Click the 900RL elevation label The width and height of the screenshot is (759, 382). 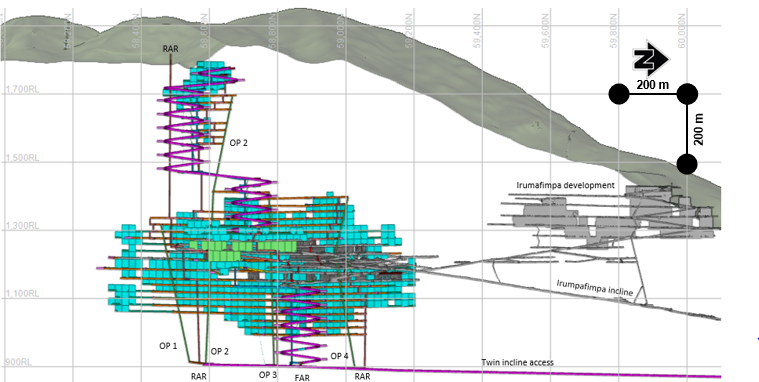click(18, 362)
